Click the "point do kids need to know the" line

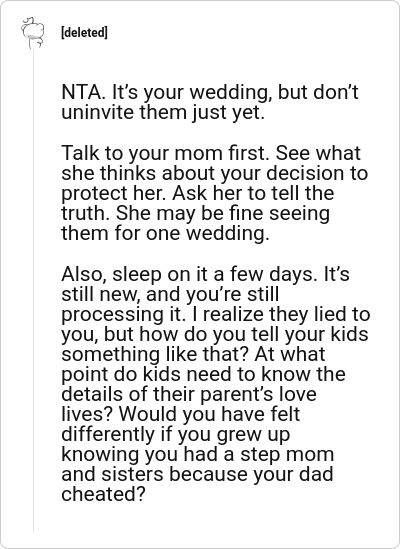tap(204, 375)
